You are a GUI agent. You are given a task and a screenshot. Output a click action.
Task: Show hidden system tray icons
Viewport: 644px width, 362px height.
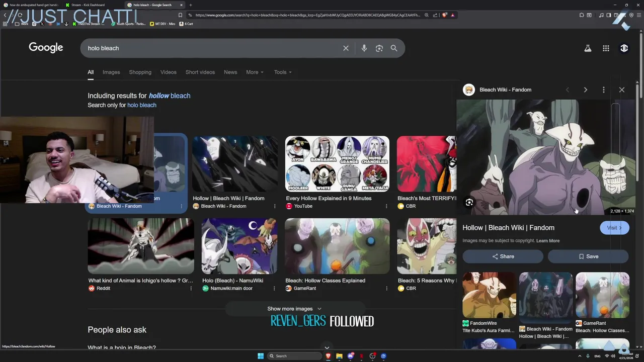[x=579, y=356]
